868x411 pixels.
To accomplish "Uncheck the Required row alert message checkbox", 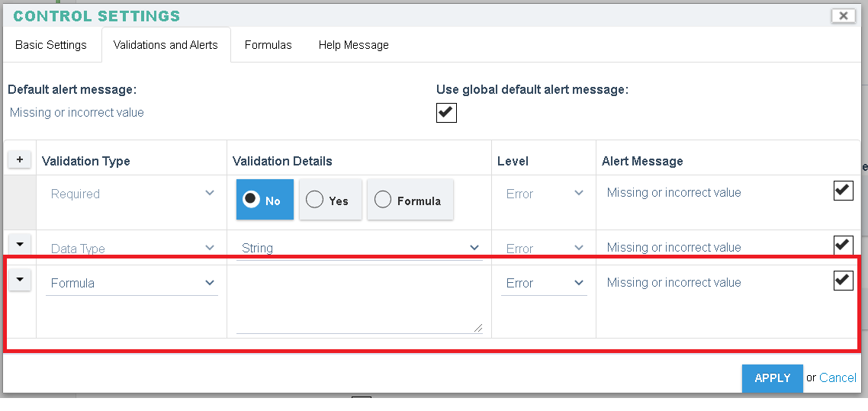I will [x=843, y=191].
